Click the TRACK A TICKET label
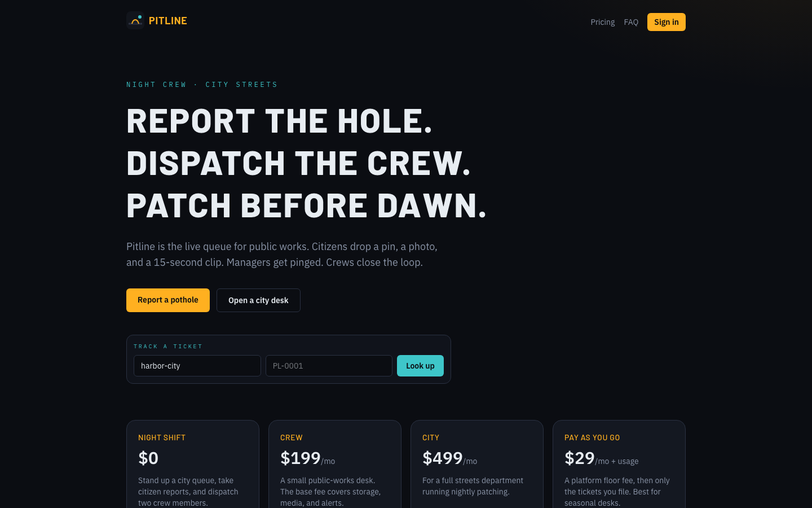 pos(168,347)
